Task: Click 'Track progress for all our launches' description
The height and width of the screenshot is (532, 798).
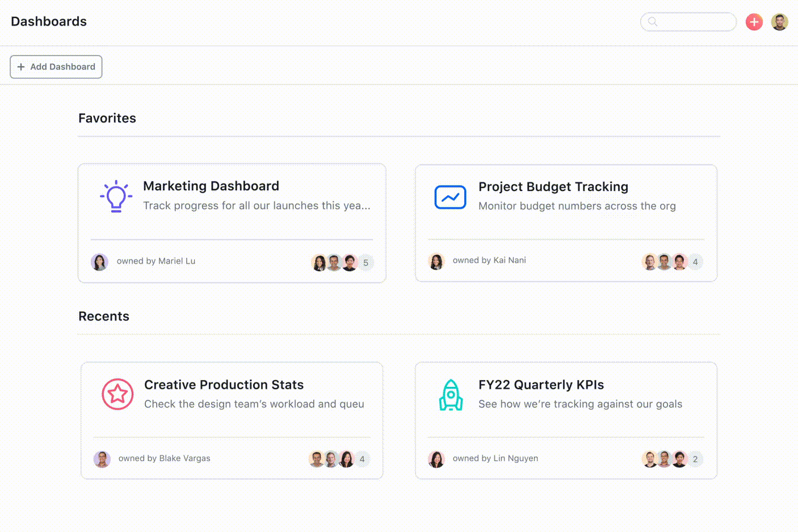Action: tap(257, 206)
